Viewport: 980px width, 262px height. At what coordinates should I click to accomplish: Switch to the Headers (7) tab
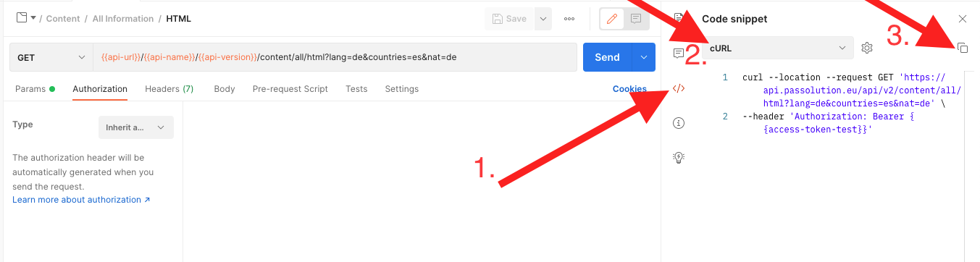169,89
